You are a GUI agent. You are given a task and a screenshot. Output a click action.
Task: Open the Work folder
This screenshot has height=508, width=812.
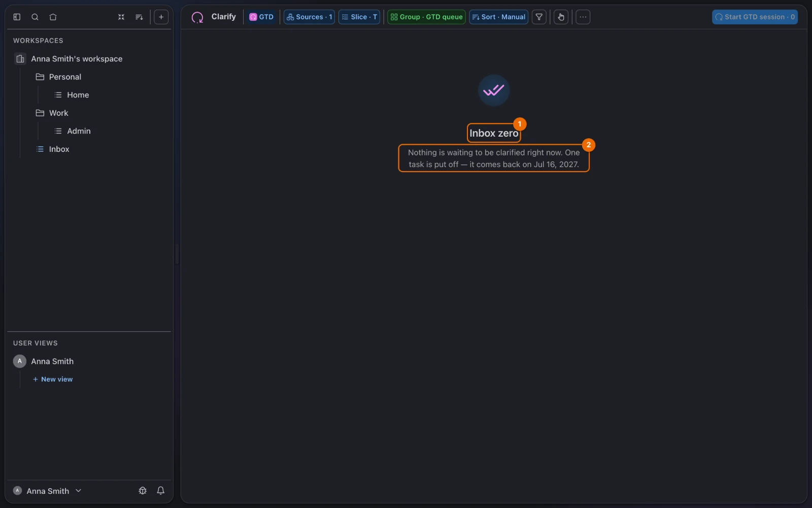(58, 113)
